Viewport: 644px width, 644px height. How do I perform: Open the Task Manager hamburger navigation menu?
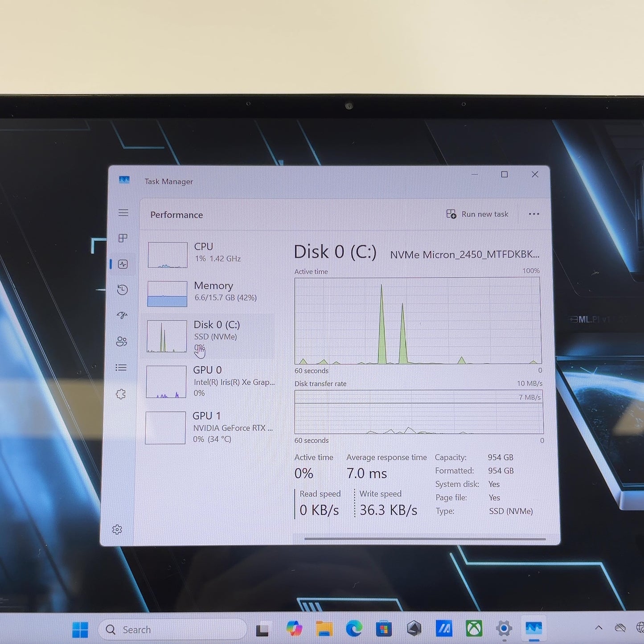123,213
